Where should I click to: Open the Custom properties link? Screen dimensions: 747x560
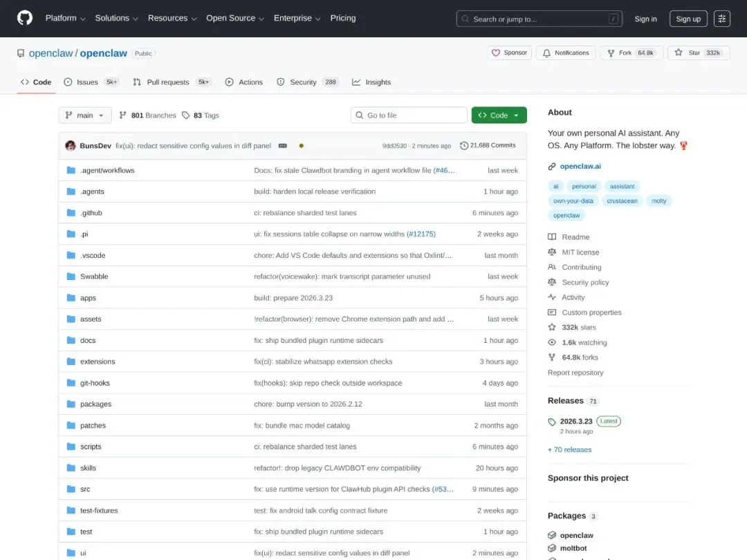[x=591, y=312]
